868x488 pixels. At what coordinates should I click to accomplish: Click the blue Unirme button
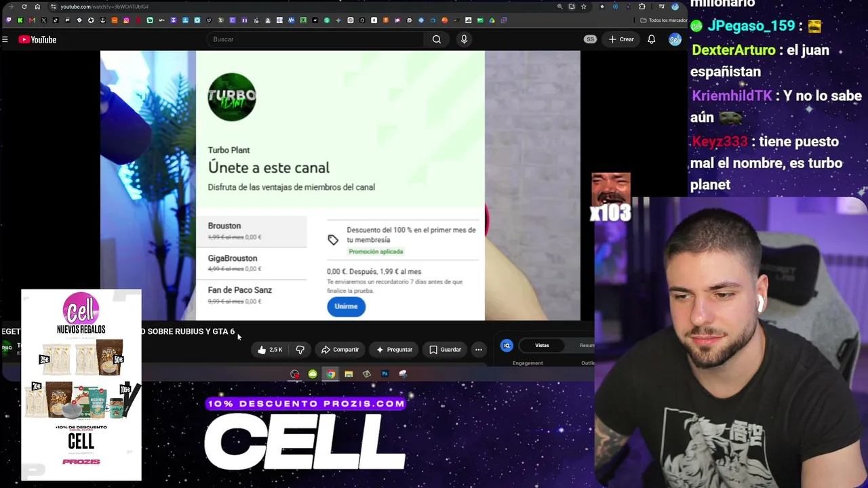tap(346, 306)
